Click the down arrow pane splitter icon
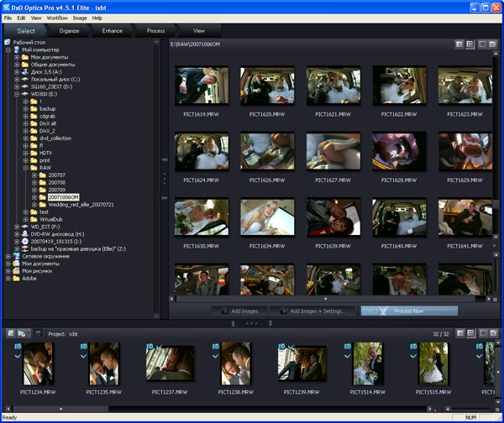This screenshot has width=504, height=423. pos(270,323)
